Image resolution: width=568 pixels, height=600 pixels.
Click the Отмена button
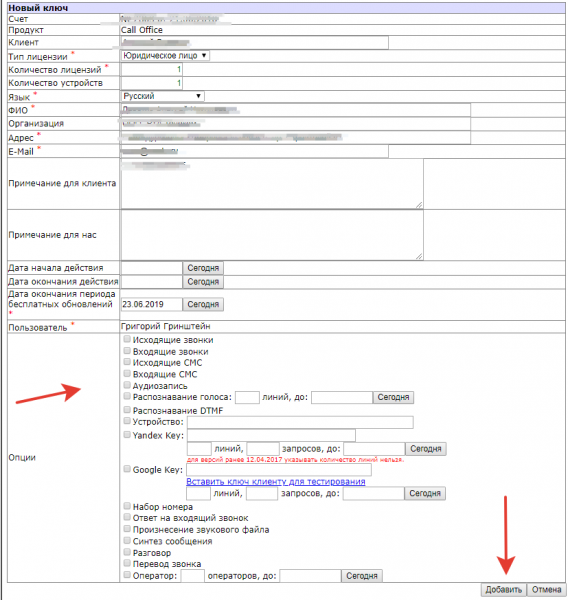546,590
